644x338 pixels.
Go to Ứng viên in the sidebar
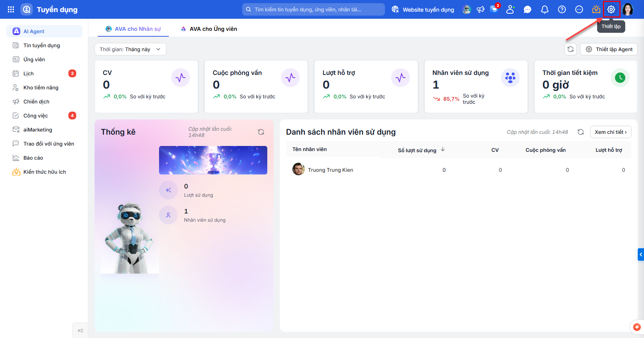pyautogui.click(x=45, y=59)
